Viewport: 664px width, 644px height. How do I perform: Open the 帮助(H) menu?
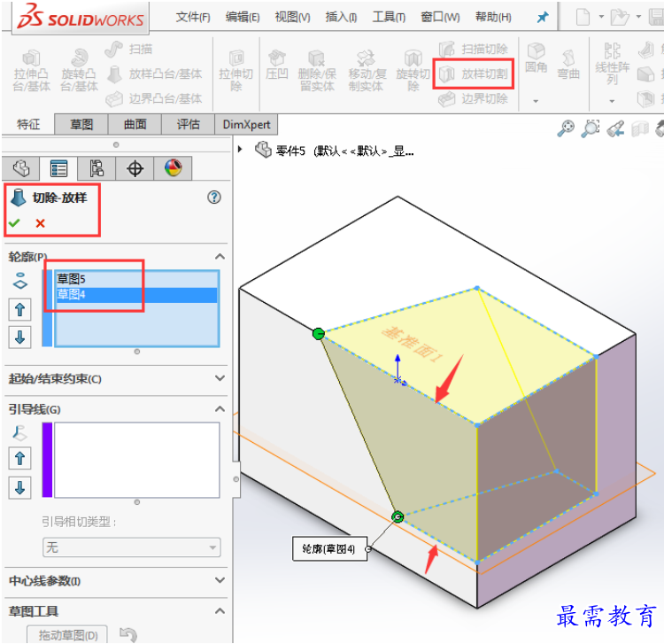coord(493,18)
